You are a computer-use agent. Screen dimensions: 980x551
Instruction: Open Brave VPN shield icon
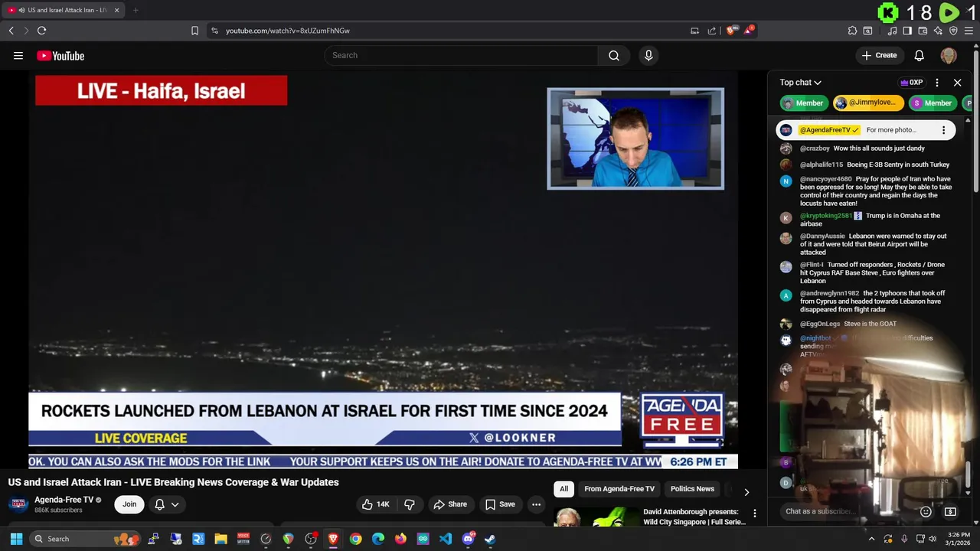point(953,31)
